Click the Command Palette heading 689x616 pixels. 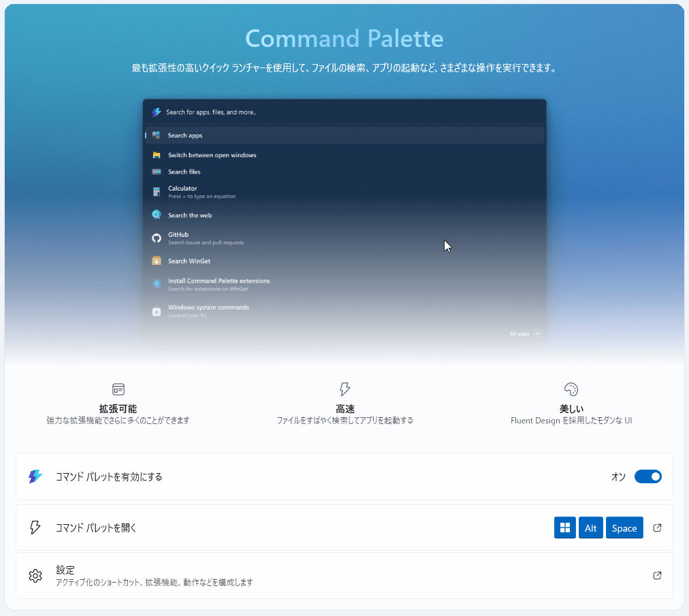[344, 38]
